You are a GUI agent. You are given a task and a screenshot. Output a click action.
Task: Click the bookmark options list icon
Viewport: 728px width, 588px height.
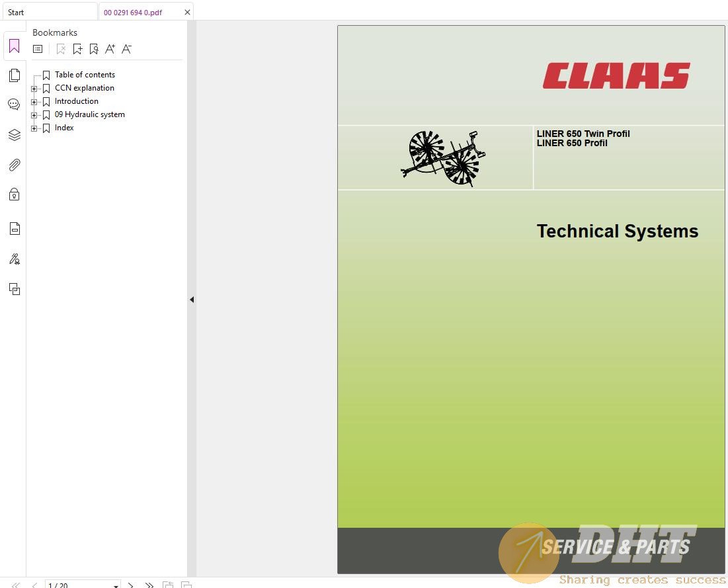coord(38,49)
